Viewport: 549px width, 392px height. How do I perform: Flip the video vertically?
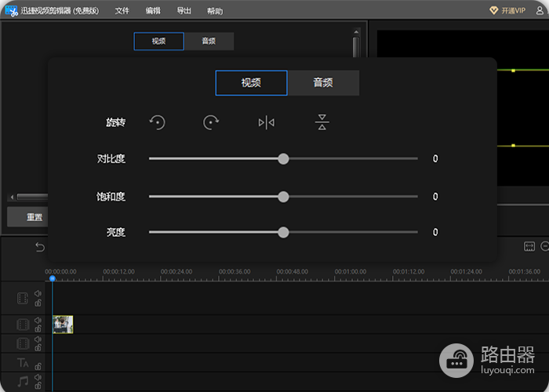click(322, 122)
